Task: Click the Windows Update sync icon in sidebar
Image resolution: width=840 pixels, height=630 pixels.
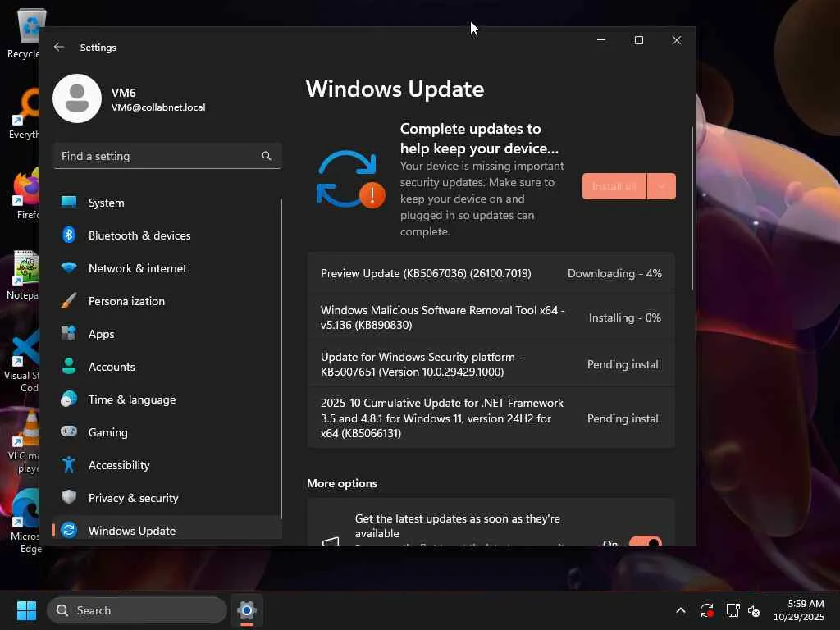Action: [69, 530]
